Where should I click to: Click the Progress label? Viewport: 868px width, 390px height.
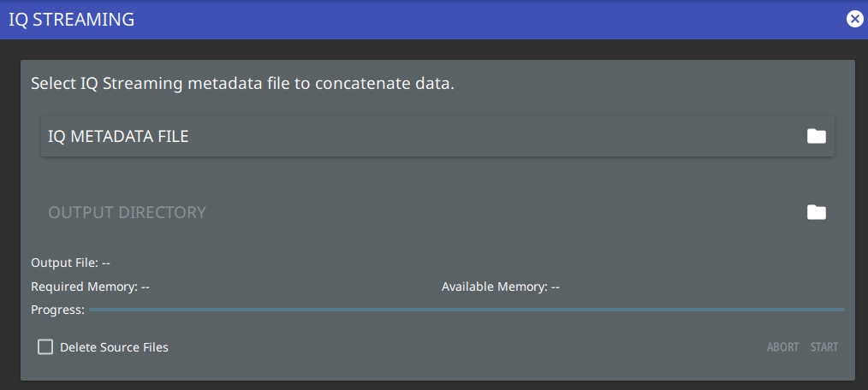pos(57,310)
